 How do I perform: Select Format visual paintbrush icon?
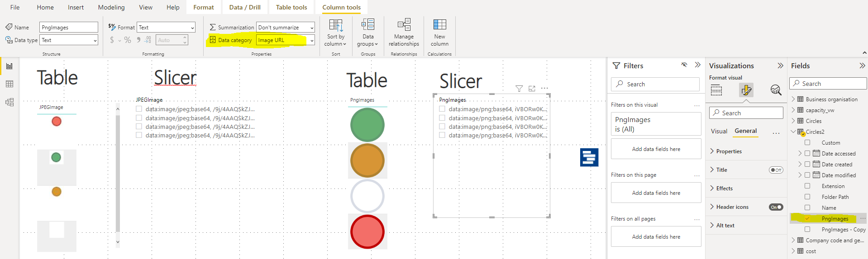(x=746, y=90)
